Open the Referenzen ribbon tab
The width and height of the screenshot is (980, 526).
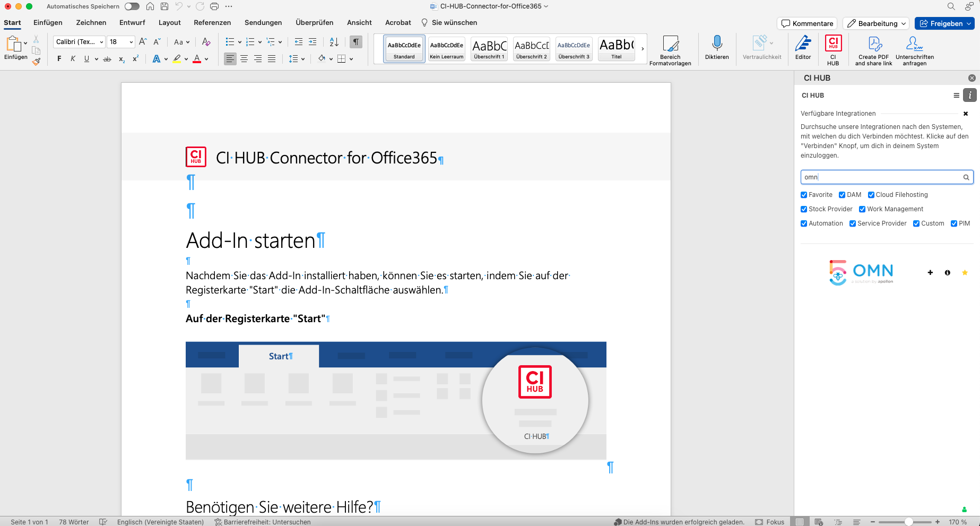212,22
